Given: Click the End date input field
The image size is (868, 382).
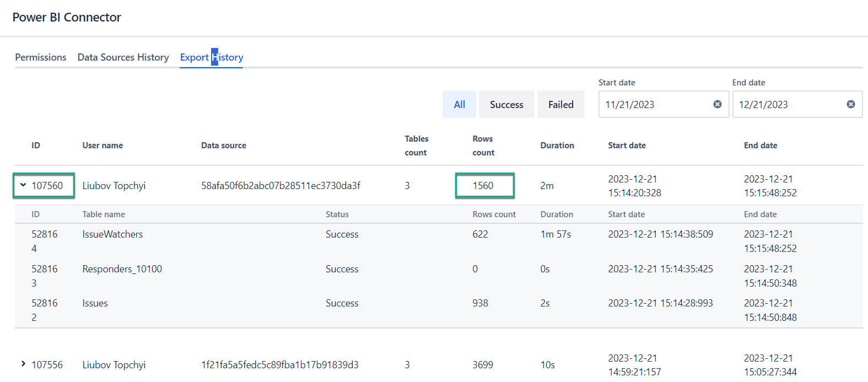Looking at the screenshot, I should pyautogui.click(x=788, y=104).
